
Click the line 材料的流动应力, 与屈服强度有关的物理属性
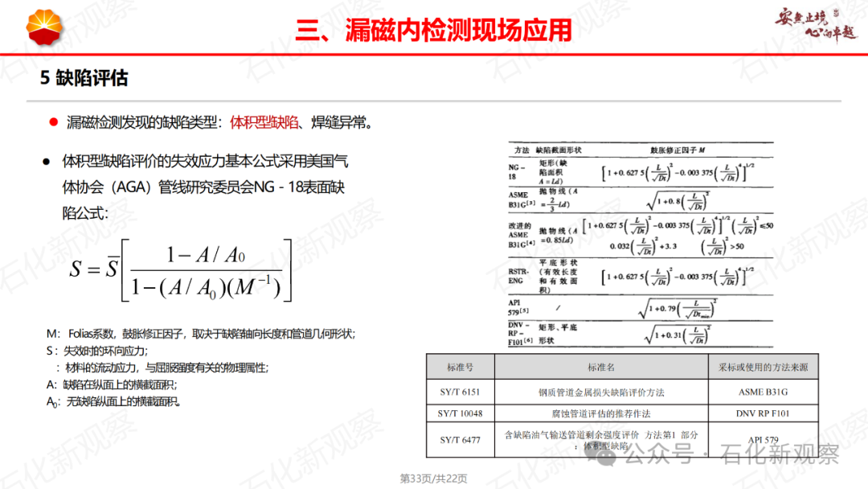pos(162,368)
